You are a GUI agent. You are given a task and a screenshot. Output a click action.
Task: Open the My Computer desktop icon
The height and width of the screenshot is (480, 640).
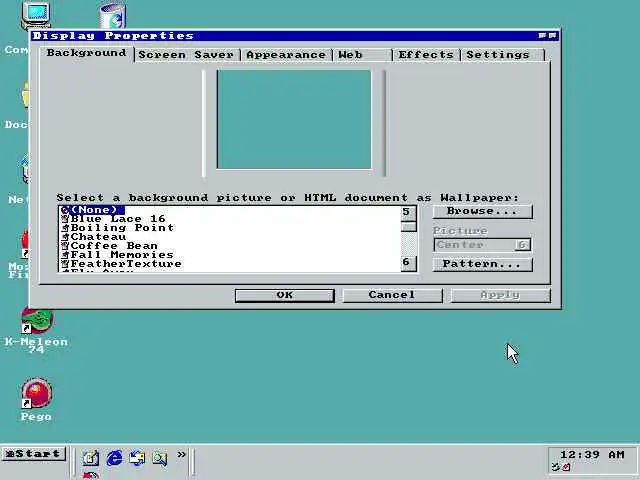pyautogui.click(x=36, y=16)
